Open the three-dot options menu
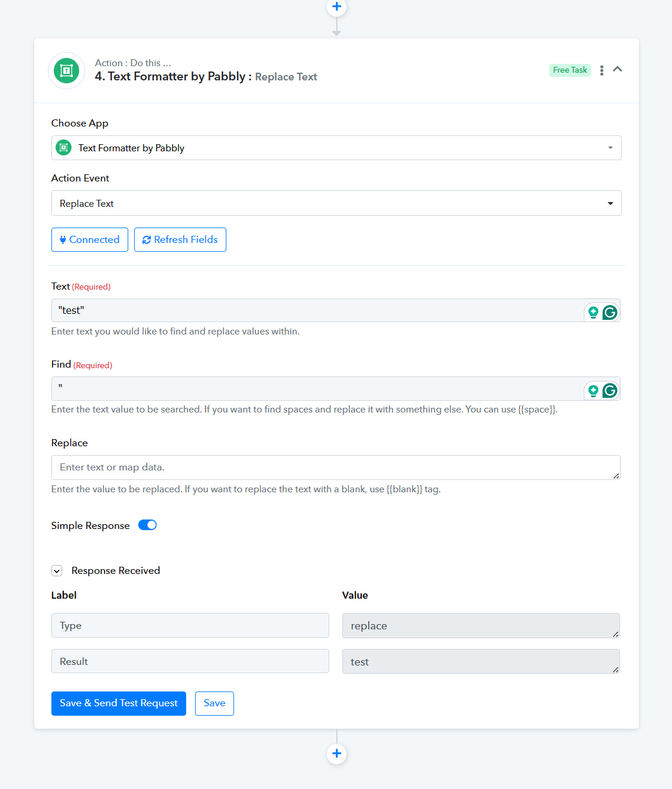The image size is (672, 789). [602, 70]
